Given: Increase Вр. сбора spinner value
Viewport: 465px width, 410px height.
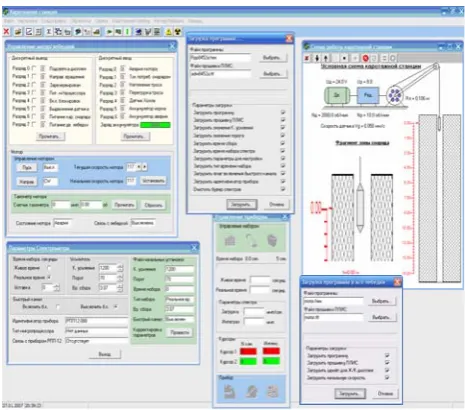Looking at the screenshot, I should point(120,285).
